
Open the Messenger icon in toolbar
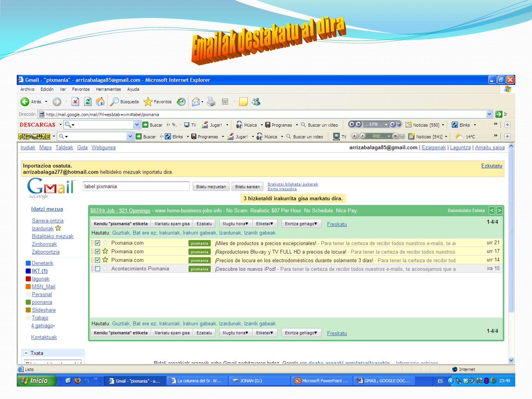(x=256, y=102)
